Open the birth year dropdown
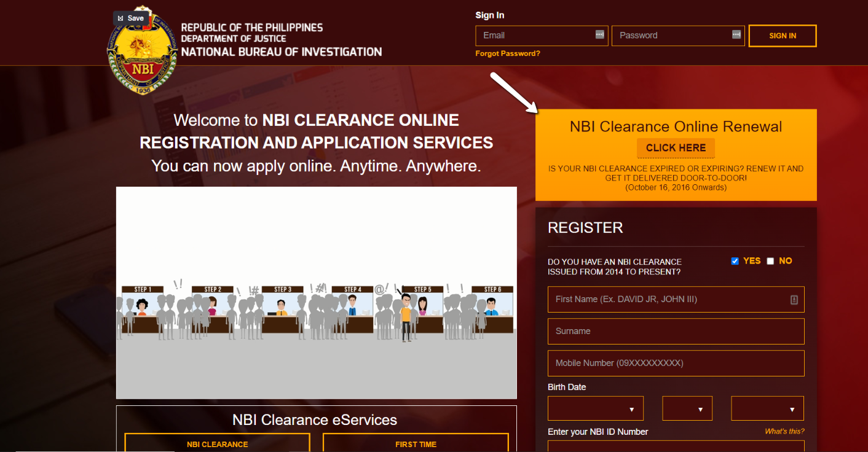The height and width of the screenshot is (452, 868). [x=767, y=408]
